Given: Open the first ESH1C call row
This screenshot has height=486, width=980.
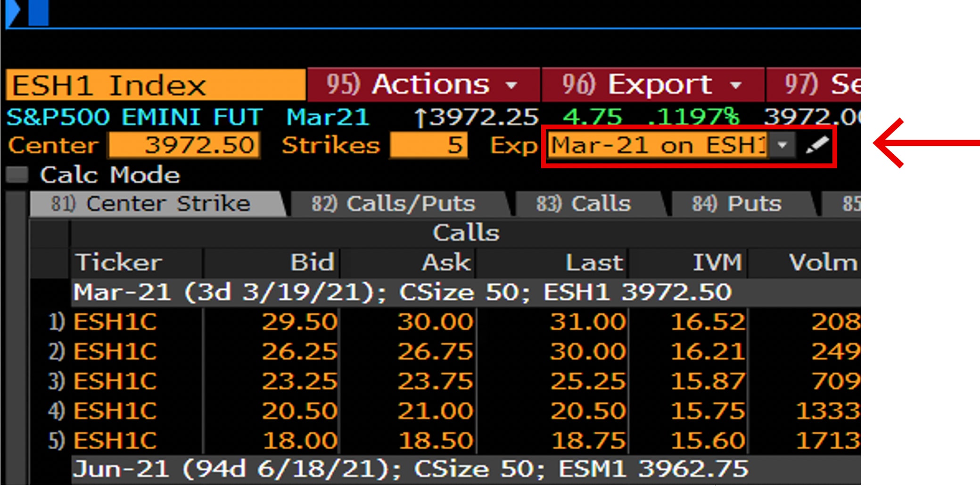Looking at the screenshot, I should [x=115, y=322].
